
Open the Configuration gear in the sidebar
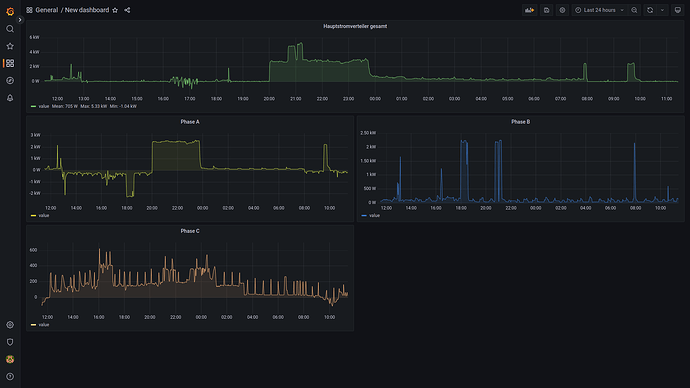pos(10,325)
